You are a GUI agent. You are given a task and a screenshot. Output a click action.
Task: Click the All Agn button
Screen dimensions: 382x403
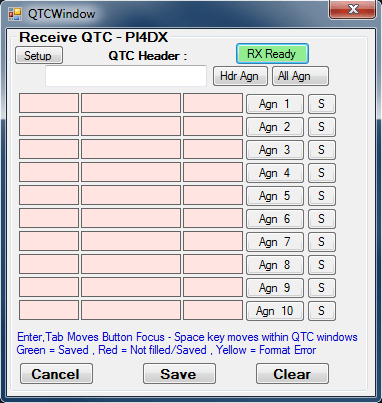[300, 76]
